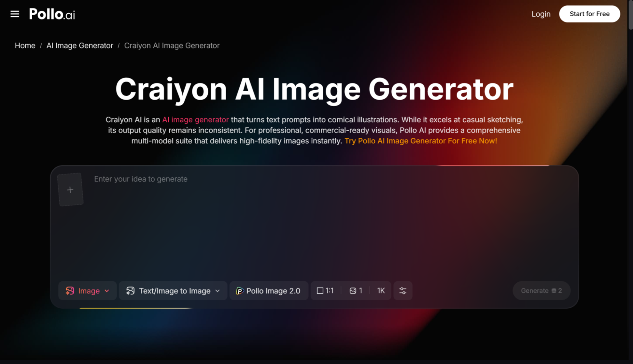Image resolution: width=633 pixels, height=364 pixels.
Task: Follow the pink AI image generator link
Action: (195, 120)
